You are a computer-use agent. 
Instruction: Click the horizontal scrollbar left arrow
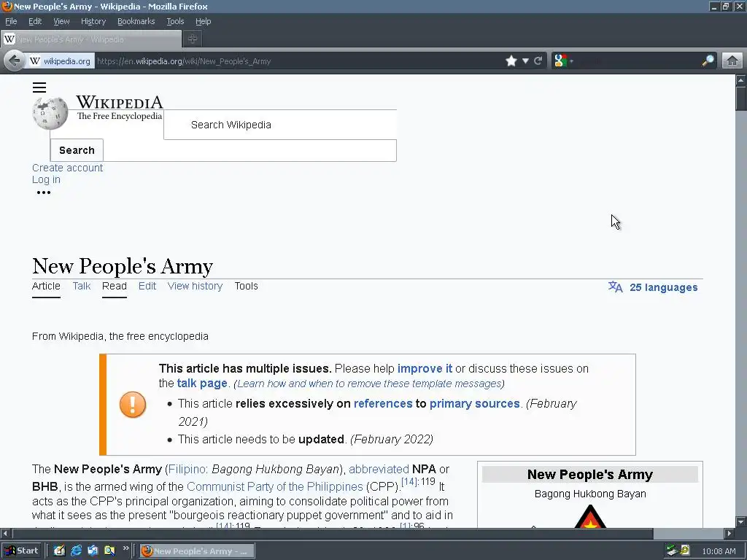coord(5,533)
